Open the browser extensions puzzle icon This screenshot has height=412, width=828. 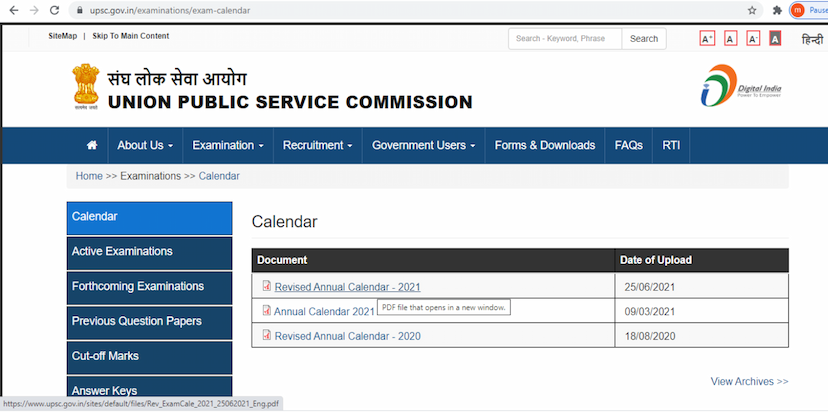777,11
